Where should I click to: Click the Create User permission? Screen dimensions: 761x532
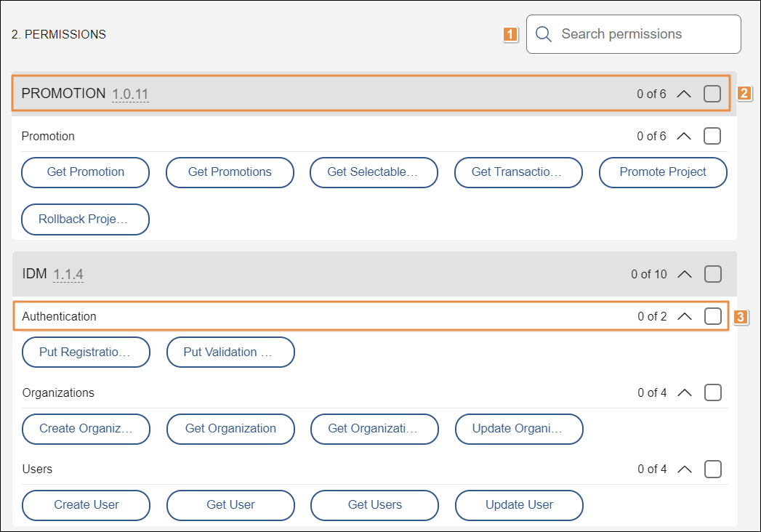coord(86,505)
